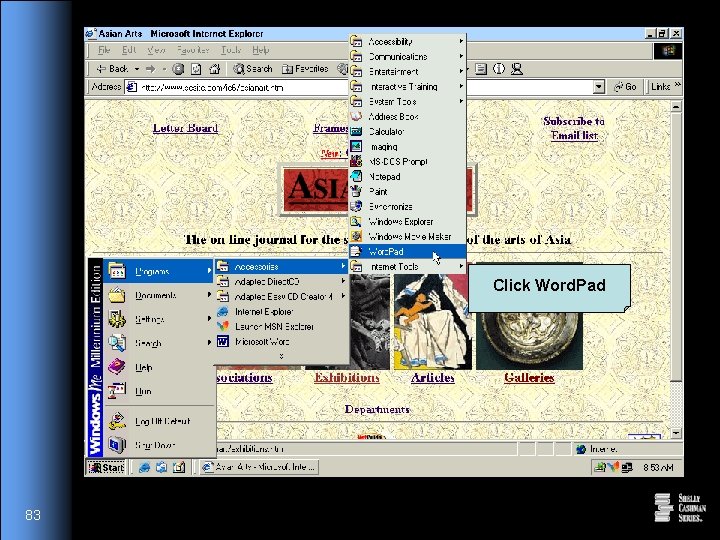Open the address bar dropdown arrow
720x540 pixels.
598,87
